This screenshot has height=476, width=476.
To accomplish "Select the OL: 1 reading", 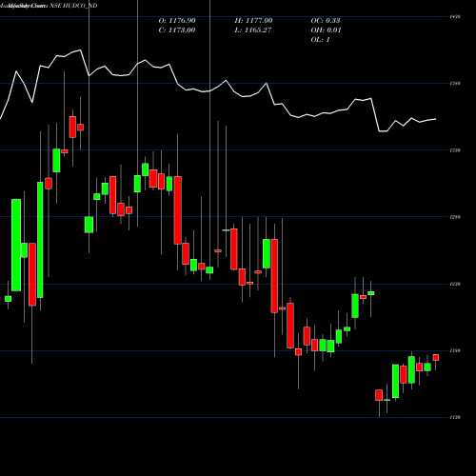I will 321,40.
